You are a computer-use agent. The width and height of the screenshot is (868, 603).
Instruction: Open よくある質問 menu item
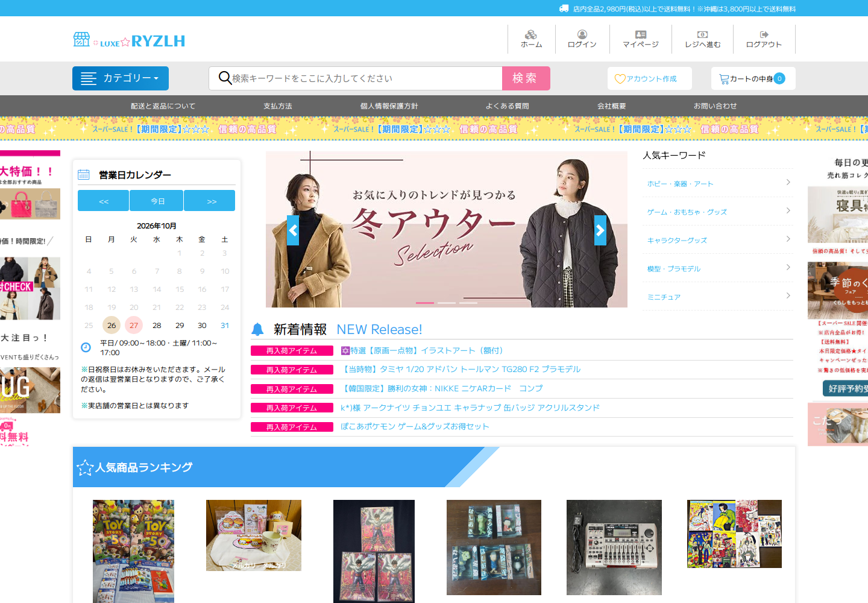pos(508,106)
